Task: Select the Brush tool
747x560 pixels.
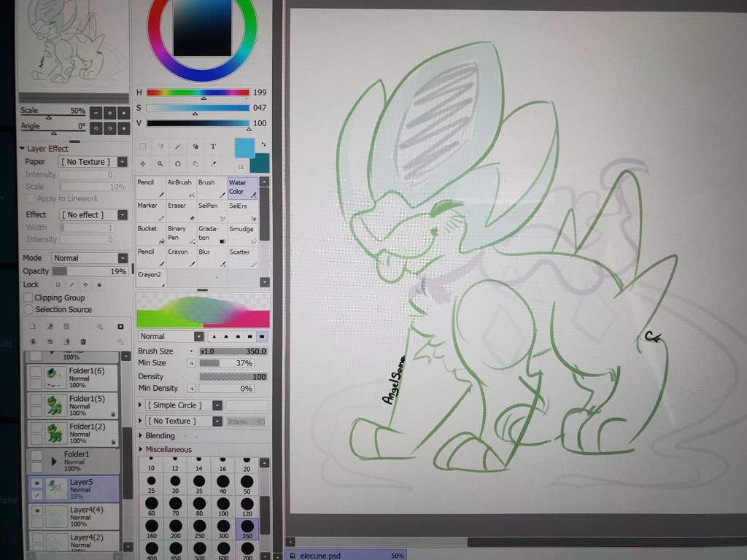Action: (x=212, y=188)
